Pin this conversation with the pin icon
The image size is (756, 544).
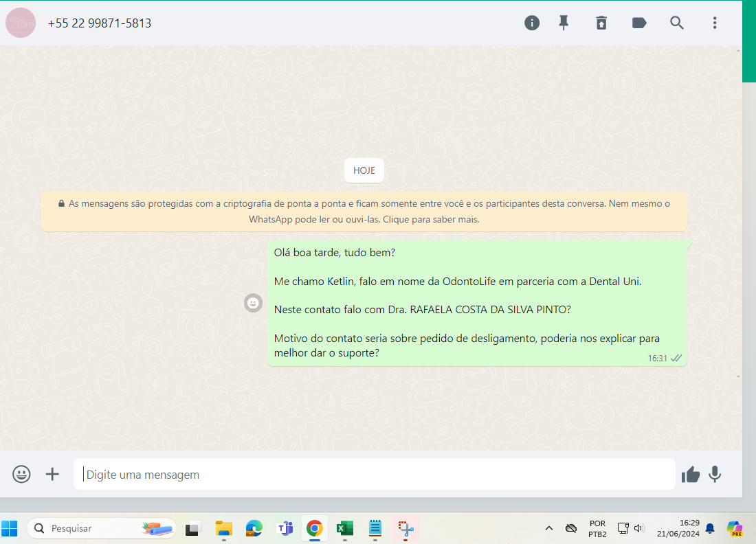coord(563,23)
